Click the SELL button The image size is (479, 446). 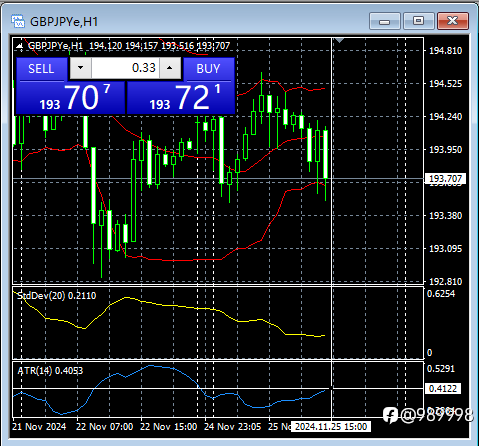click(x=41, y=69)
